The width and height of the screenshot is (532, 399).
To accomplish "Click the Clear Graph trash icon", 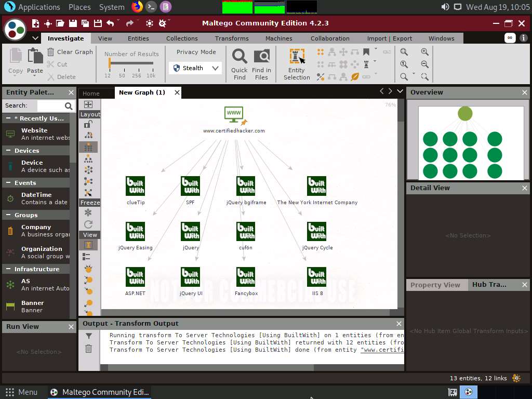I will [50, 52].
